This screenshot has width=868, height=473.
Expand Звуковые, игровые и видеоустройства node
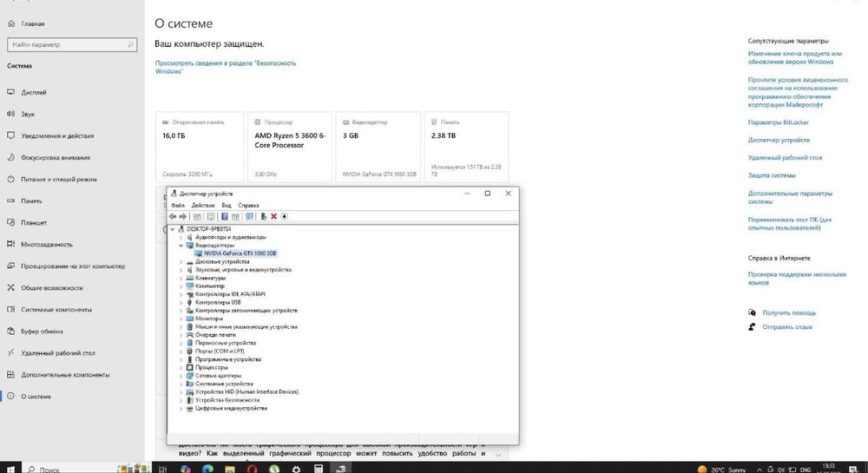coord(181,270)
